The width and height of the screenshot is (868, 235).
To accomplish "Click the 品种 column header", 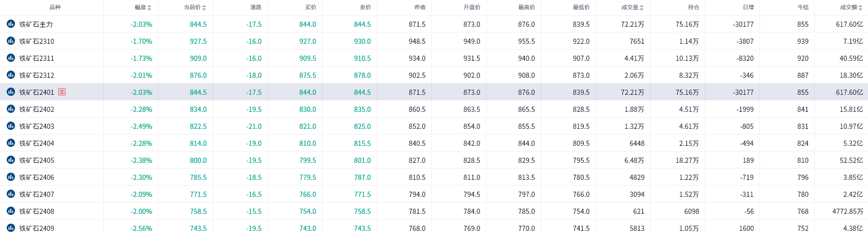I will point(55,7).
